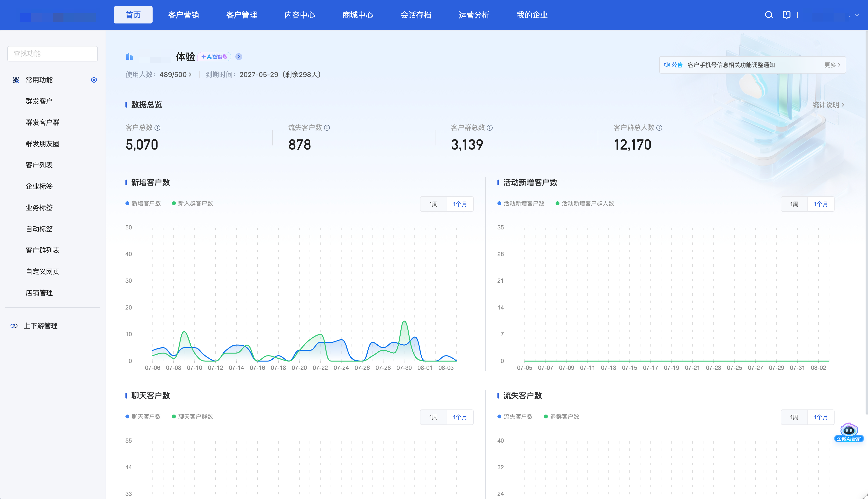Open the search magnifier icon in header
Screen dimensions: 868x499
[x=769, y=15]
